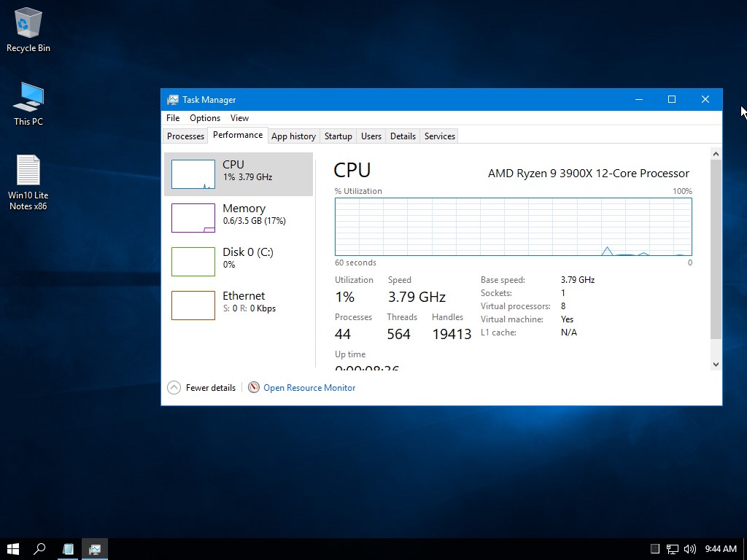Screen dimensions: 747x560
Task: Select the This PC desktop icon
Action: (28, 104)
